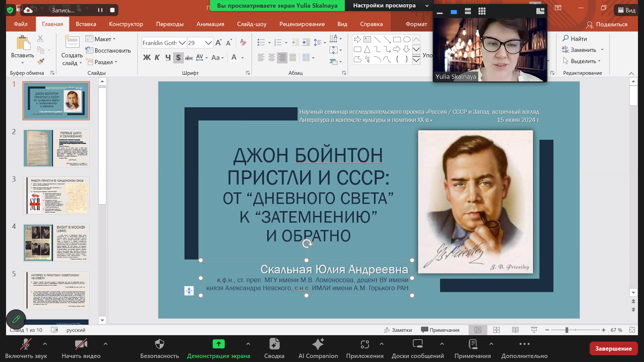Expand the shapes gallery more arrow

[x=416, y=60]
